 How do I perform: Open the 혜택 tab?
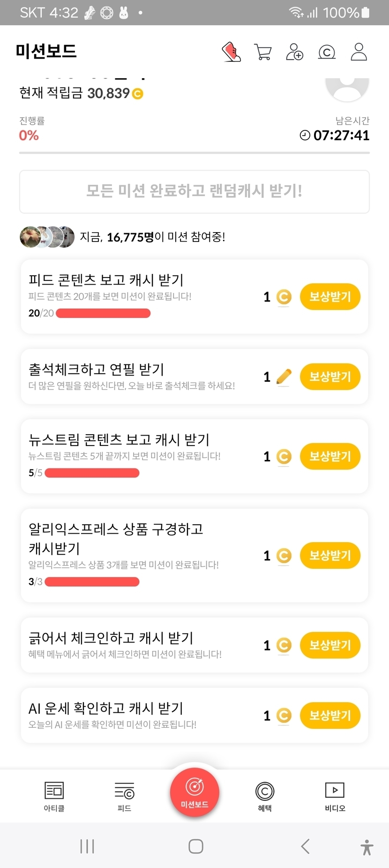265,796
